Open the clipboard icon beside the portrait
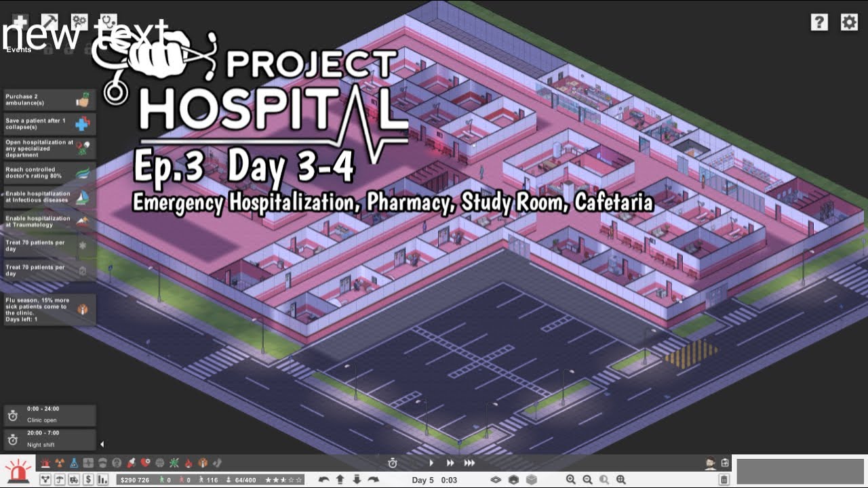The image size is (868, 488). coord(725,463)
